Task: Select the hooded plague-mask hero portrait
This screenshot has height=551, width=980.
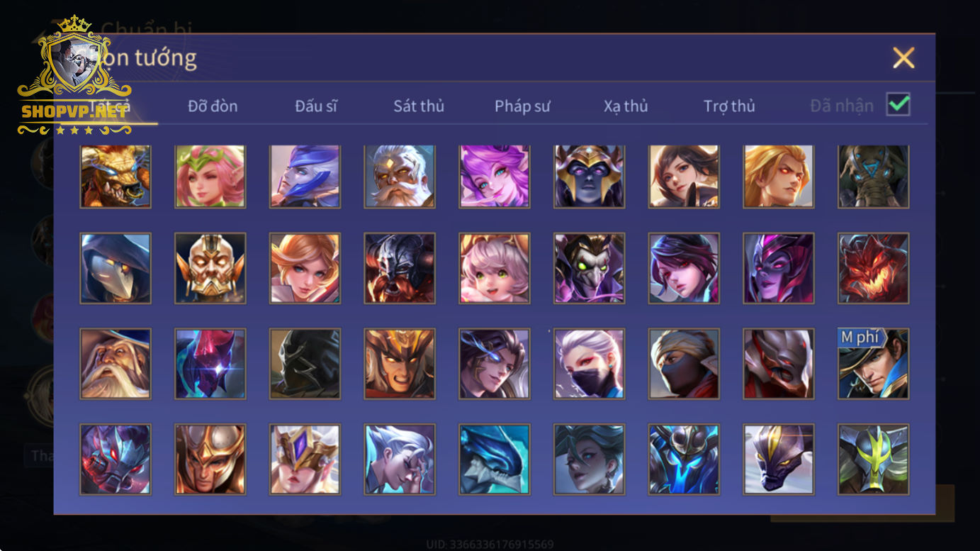Action: [116, 269]
